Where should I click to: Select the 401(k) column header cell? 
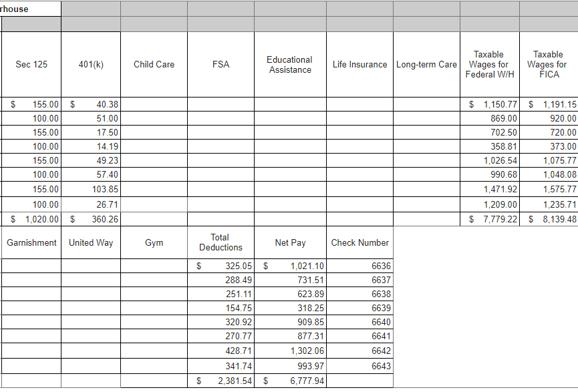click(x=90, y=64)
